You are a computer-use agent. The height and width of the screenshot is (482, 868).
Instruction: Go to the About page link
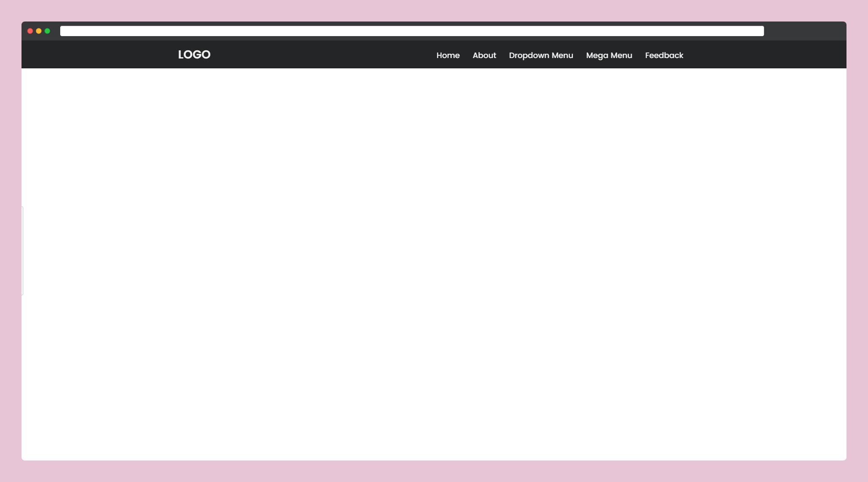(x=484, y=55)
